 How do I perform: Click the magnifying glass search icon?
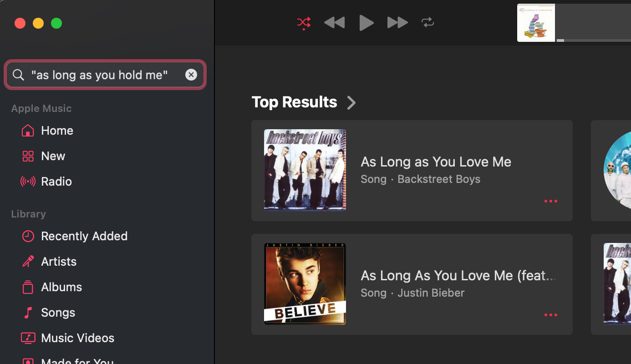point(18,75)
